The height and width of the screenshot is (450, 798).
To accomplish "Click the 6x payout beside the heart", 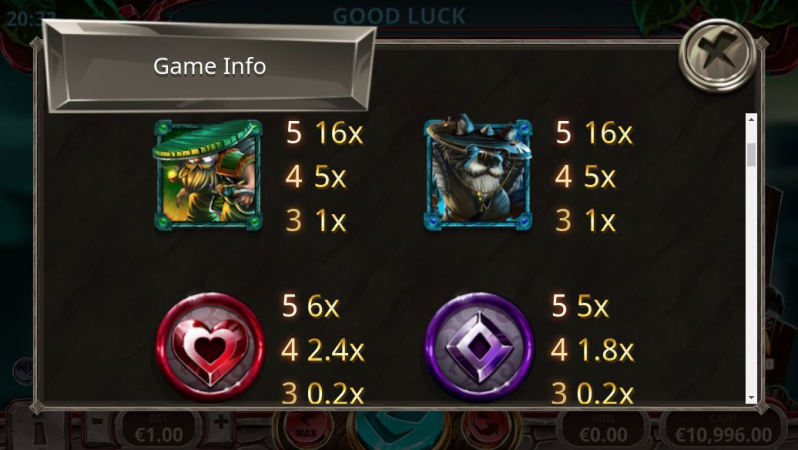I will [x=323, y=306].
